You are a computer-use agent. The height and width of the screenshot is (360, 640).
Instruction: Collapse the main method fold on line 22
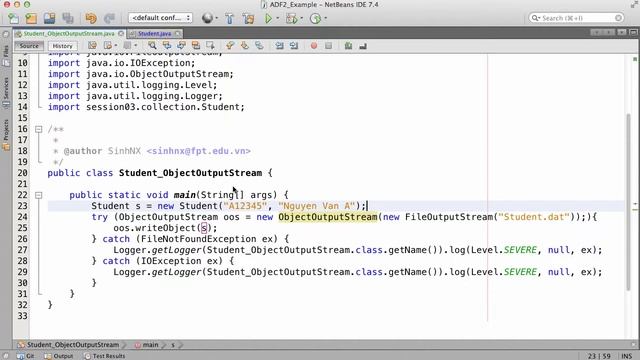tap(38, 196)
